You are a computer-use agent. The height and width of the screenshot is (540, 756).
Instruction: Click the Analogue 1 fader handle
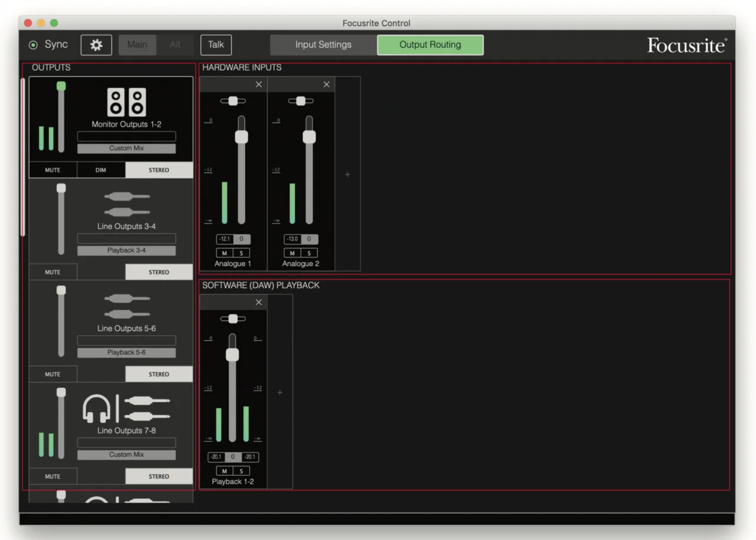tap(241, 137)
